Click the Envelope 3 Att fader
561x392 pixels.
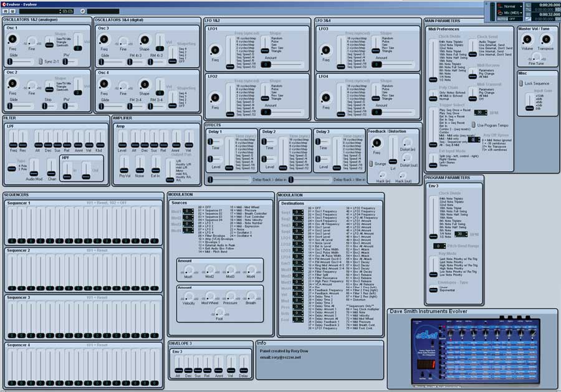coord(178,365)
